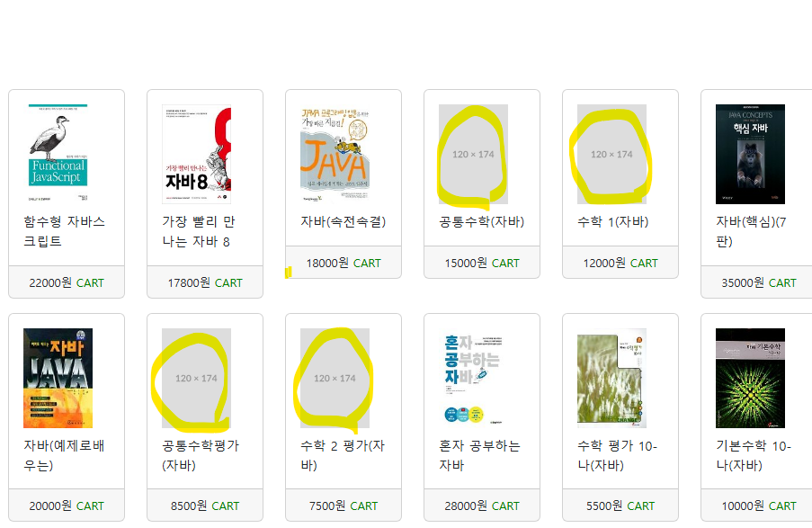Click the 핵심 자바 dark book cover

[750, 154]
